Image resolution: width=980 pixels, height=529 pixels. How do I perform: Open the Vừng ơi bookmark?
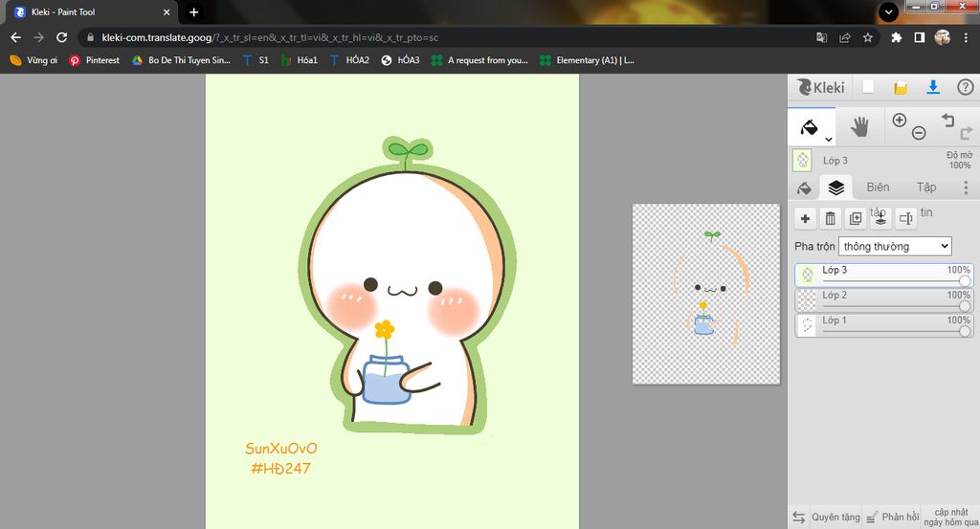coord(33,60)
